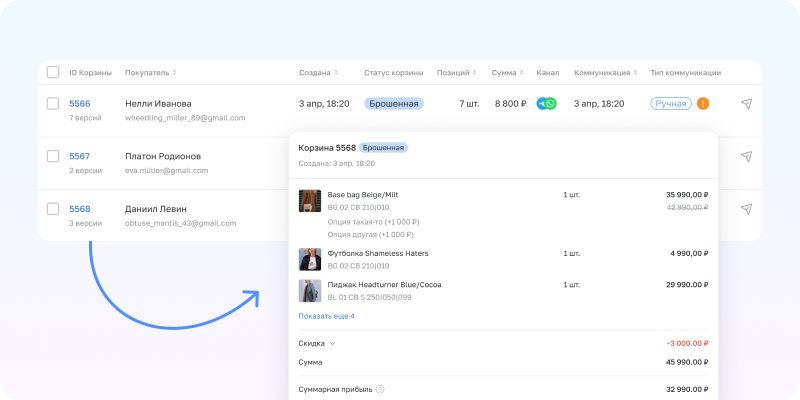Image resolution: width=800 pixels, height=400 pixels.
Task: Click the Ручная communication type badge
Action: [670, 103]
